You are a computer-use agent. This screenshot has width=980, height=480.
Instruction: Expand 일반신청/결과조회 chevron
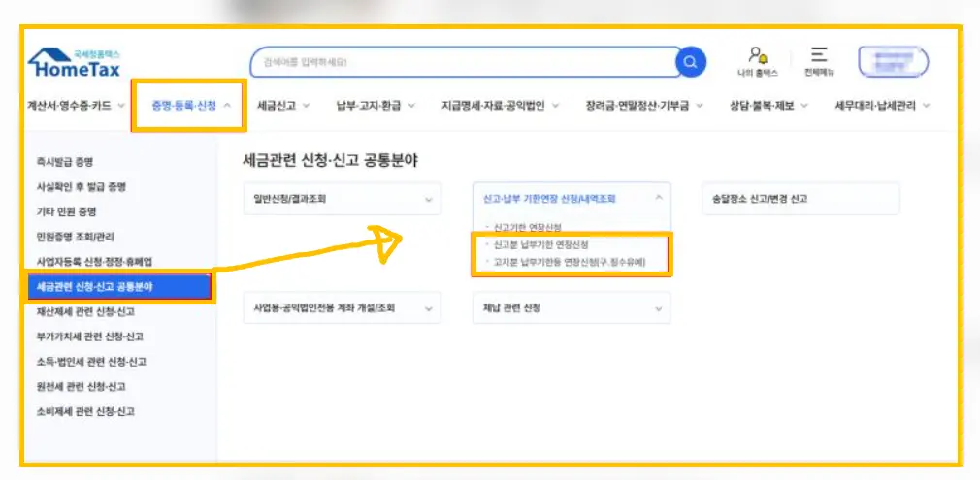[429, 200]
